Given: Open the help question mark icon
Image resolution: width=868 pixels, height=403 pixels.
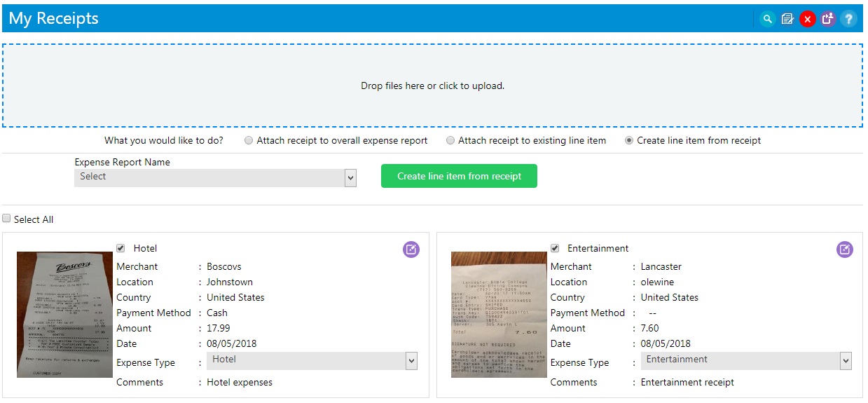Looking at the screenshot, I should tap(848, 19).
